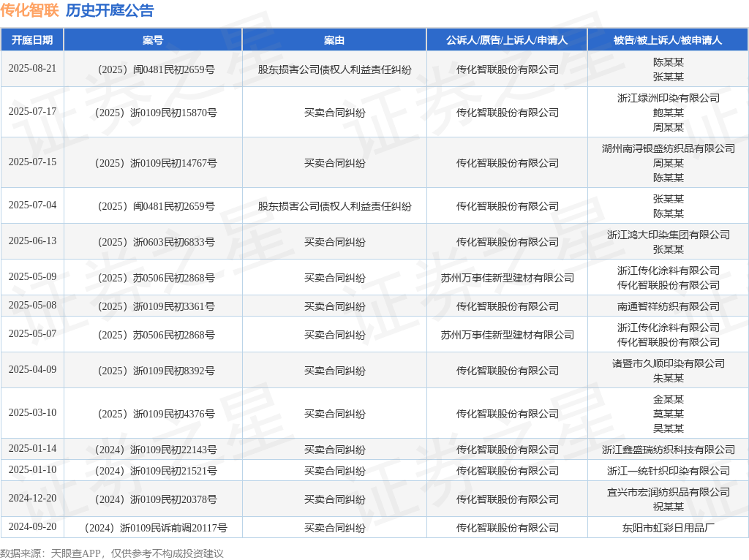This screenshot has width=749, height=560.
Task: Click defendant 东阳市虹彩日用品厂
Action: (669, 528)
